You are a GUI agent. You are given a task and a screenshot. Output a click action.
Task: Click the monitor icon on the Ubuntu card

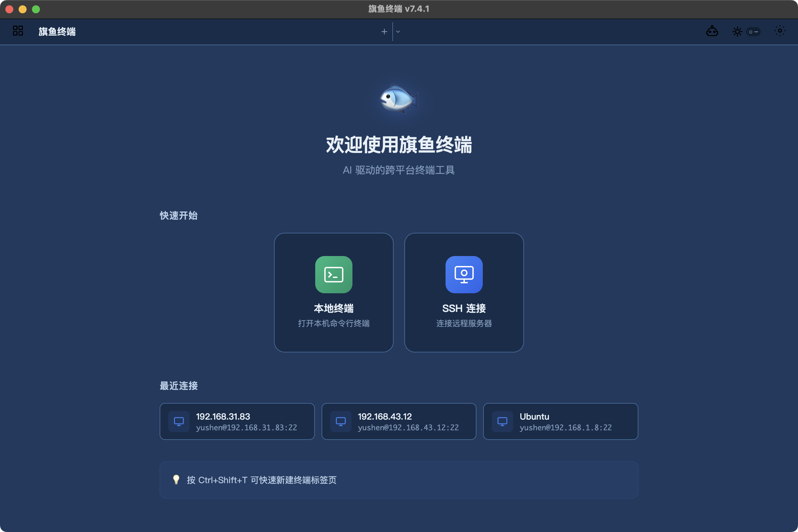(x=502, y=421)
